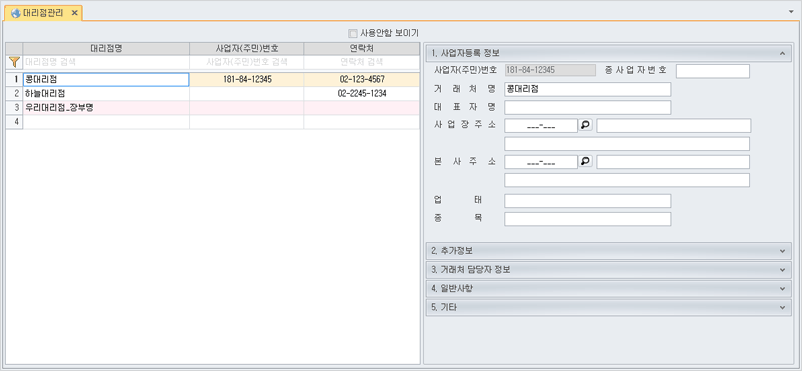
Task: Sort by 대리점명 column header
Action: click(106, 49)
